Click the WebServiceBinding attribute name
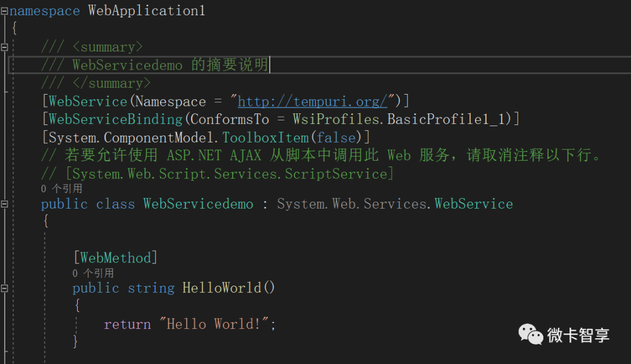 point(116,120)
